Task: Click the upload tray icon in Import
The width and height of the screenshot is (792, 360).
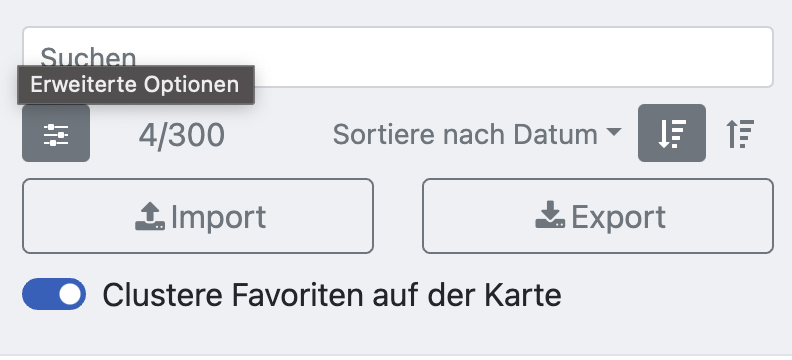Action: (150, 216)
